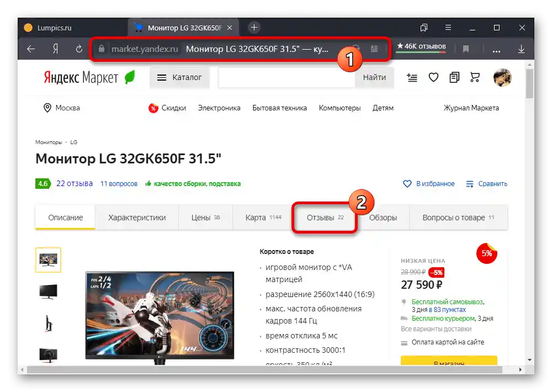Open the Детям category
The image size is (552, 392).
[383, 108]
